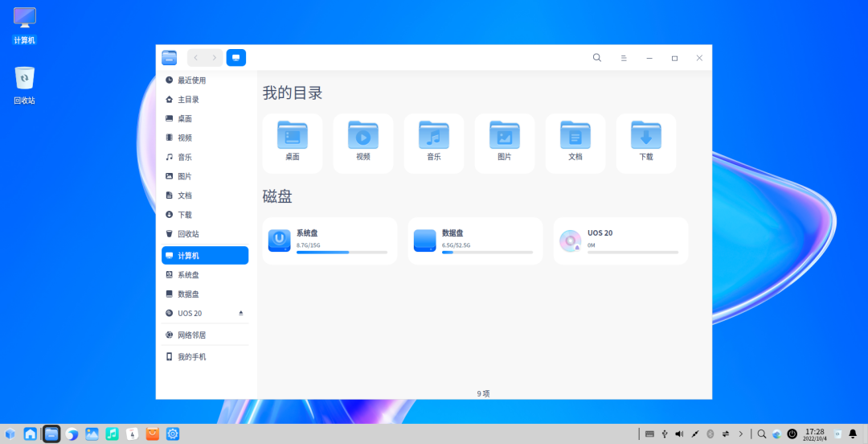Viewport: 868px width, 444px height.
Task: Click the power button in tray
Action: [792, 434]
